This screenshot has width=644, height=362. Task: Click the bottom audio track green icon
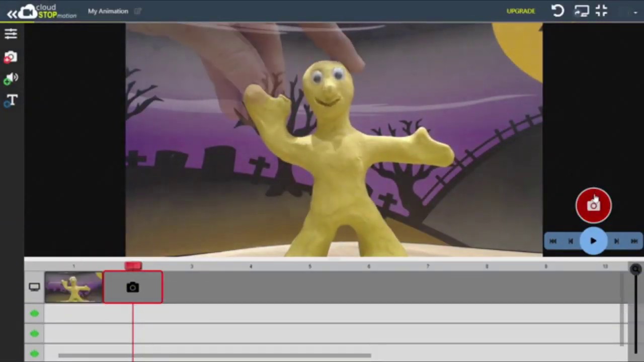34,353
